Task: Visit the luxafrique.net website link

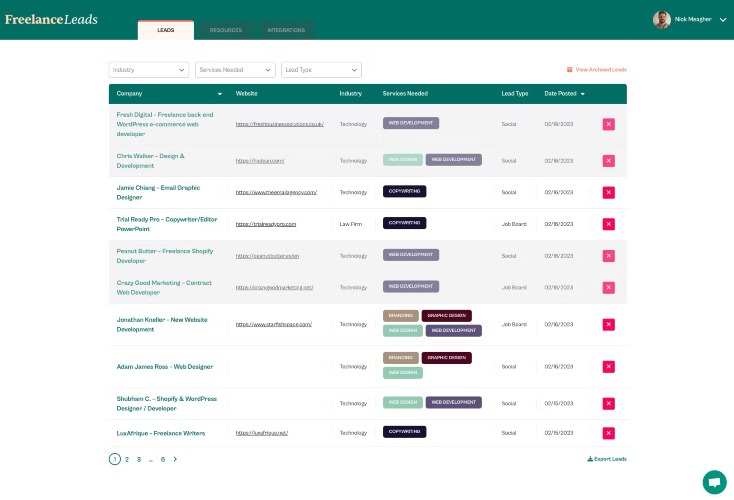Action: click(x=262, y=433)
